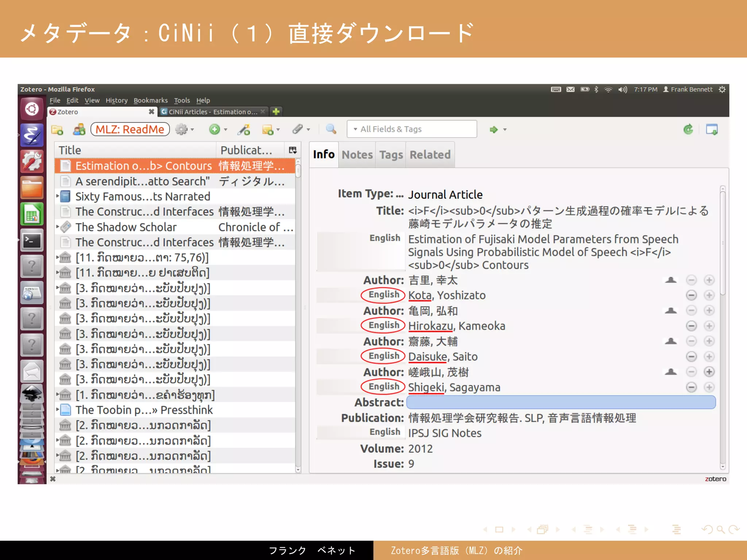Switch to the CiNii Articles browser tab
The image size is (747, 560).
[x=213, y=112]
